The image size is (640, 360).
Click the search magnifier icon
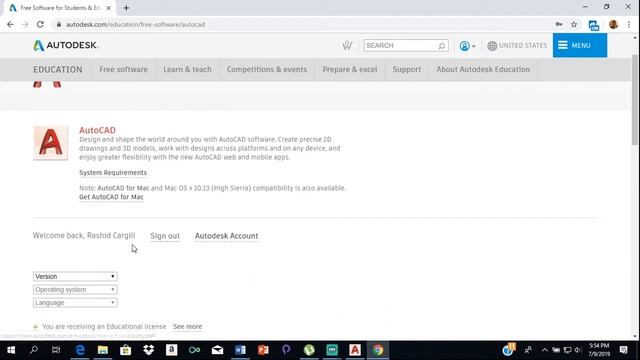[x=442, y=46]
